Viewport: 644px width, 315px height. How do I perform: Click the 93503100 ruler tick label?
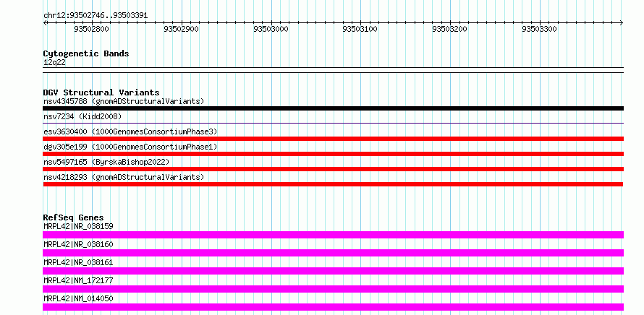pos(360,29)
